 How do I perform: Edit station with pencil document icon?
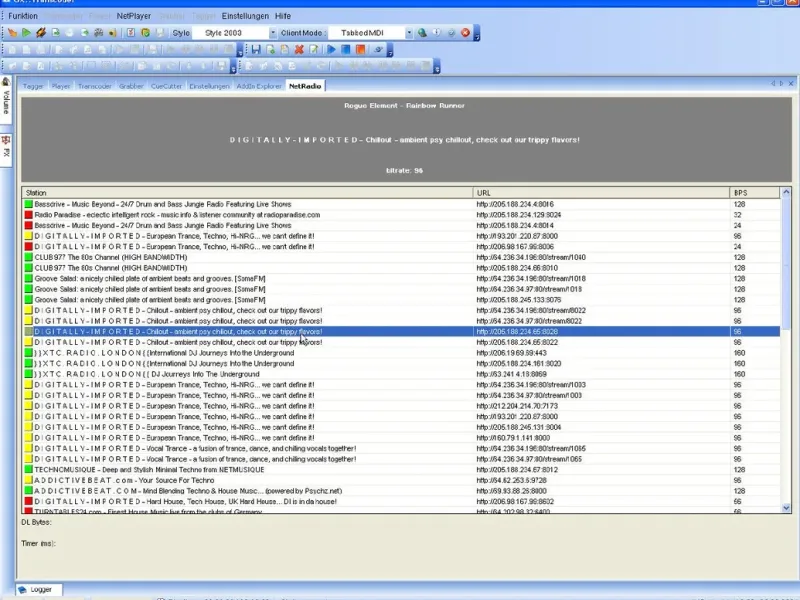[x=314, y=49]
